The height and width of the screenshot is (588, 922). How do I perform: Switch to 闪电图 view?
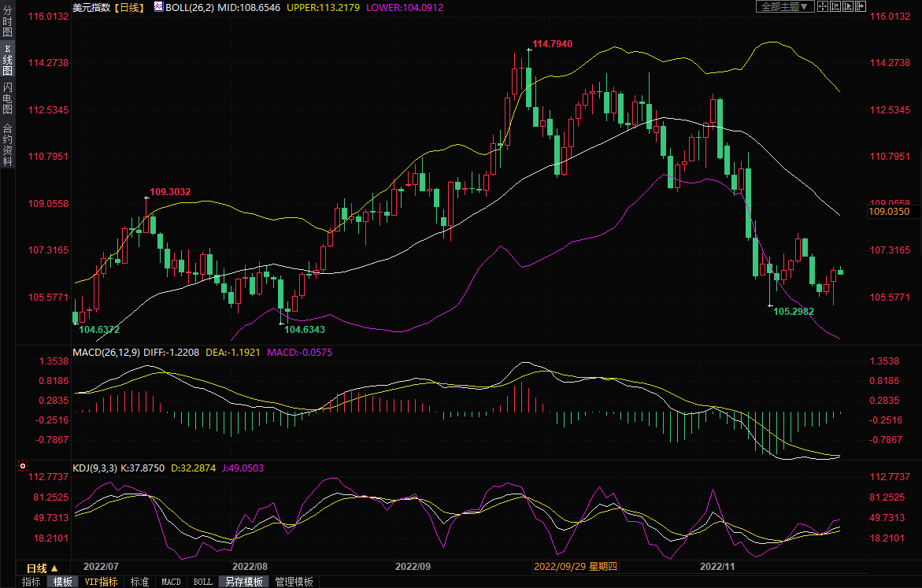7,98
